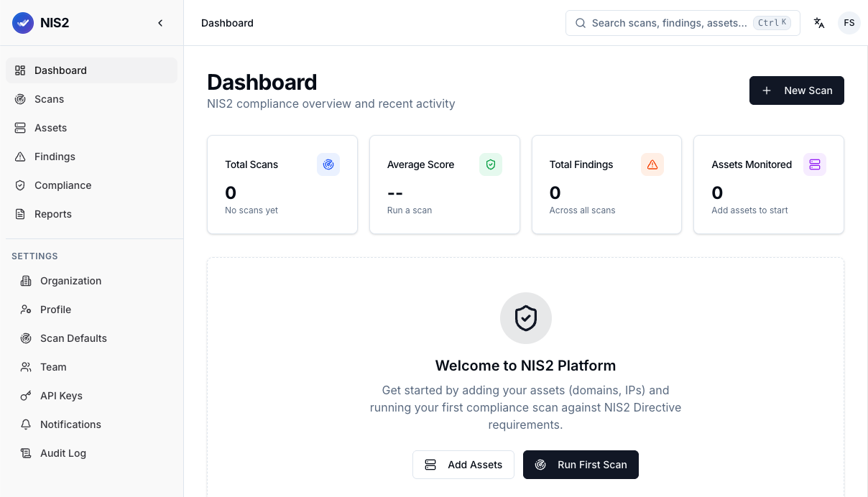Click the NIS2 logo icon
Screen dimensions: 868x497
point(23,23)
